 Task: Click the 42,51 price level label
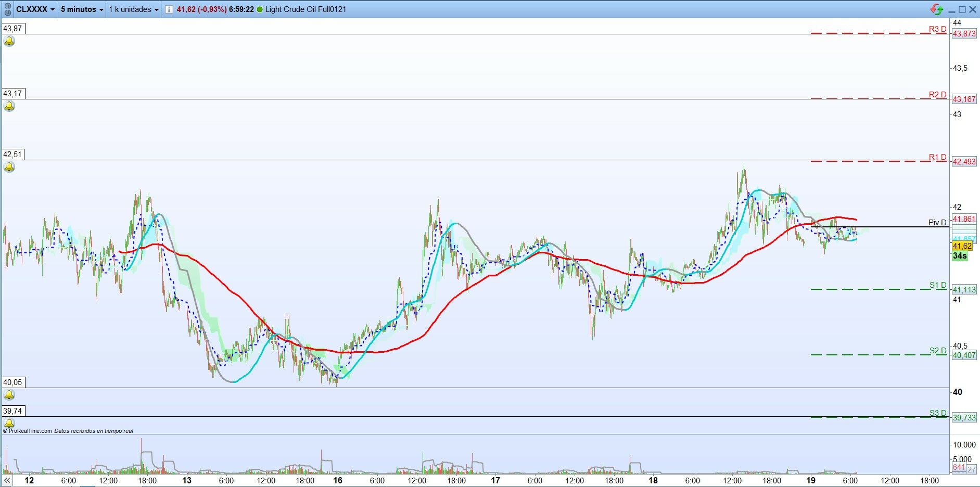[x=13, y=155]
